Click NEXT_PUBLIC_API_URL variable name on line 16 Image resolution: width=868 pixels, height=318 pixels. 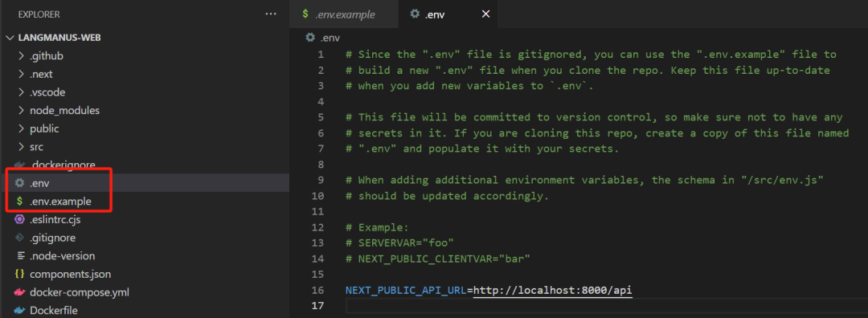point(407,291)
